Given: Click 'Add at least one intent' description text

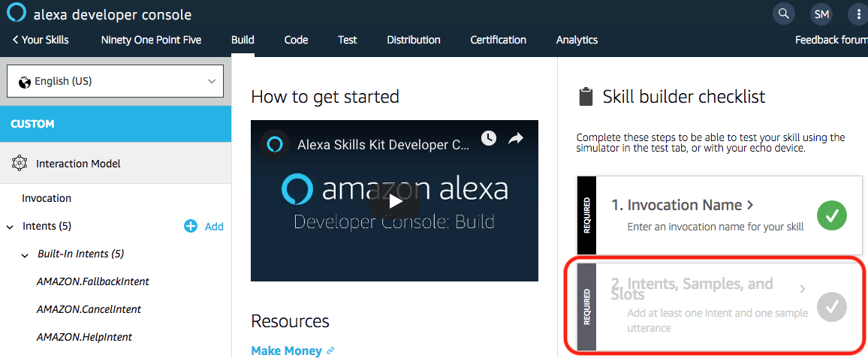Looking at the screenshot, I should (x=717, y=320).
